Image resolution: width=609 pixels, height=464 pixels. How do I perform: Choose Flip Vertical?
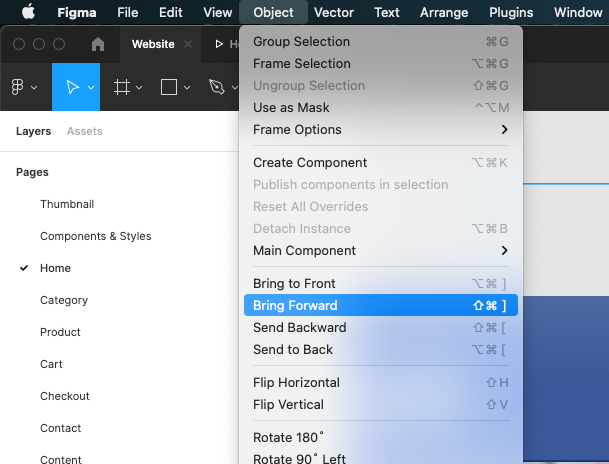[381, 405]
